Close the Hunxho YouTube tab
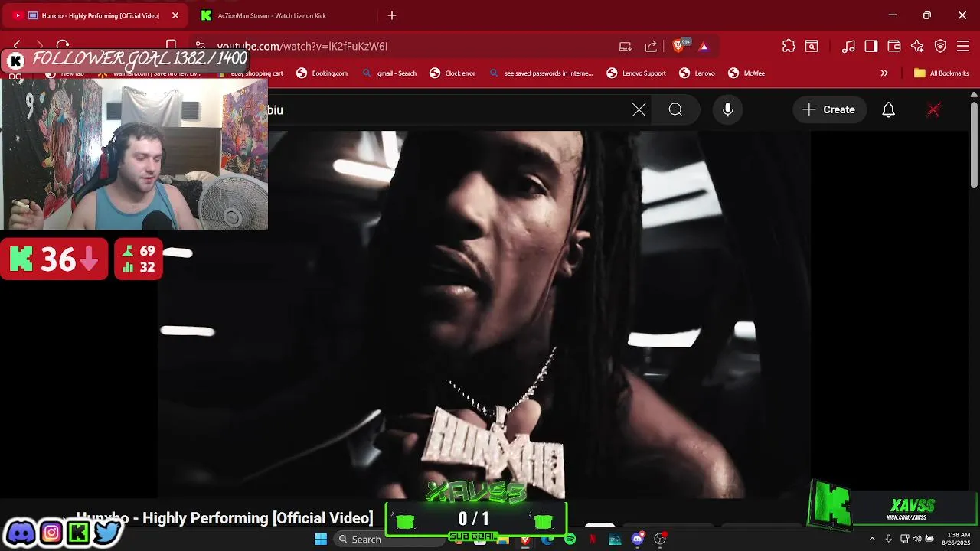The height and width of the screenshot is (551, 980). click(x=175, y=15)
